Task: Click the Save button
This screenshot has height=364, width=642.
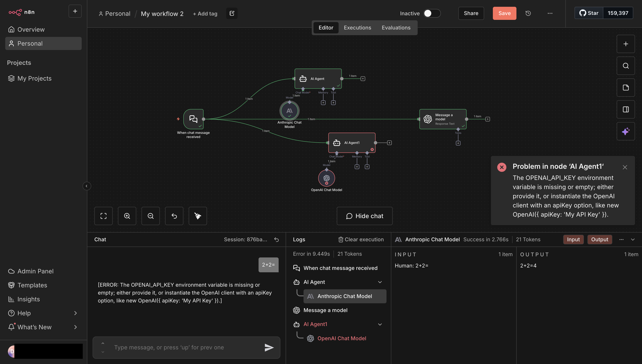Action: click(504, 13)
